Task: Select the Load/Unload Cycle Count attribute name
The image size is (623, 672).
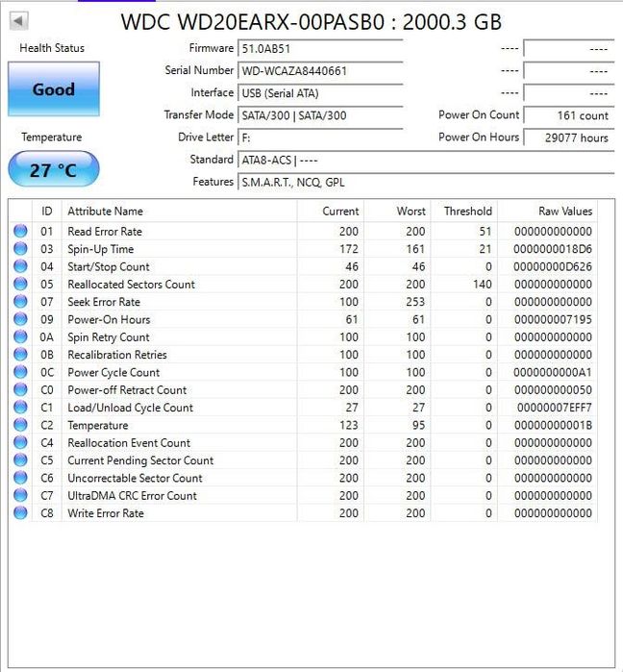Action: [131, 408]
